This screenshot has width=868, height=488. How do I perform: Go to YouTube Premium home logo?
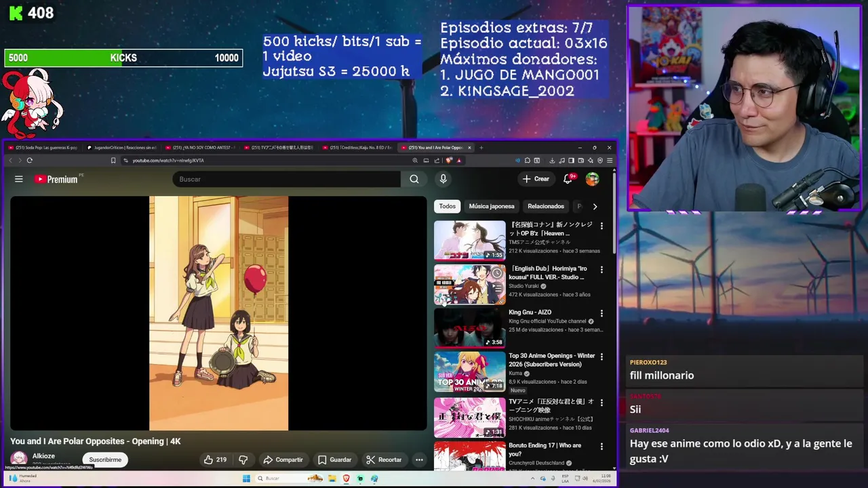pos(56,179)
